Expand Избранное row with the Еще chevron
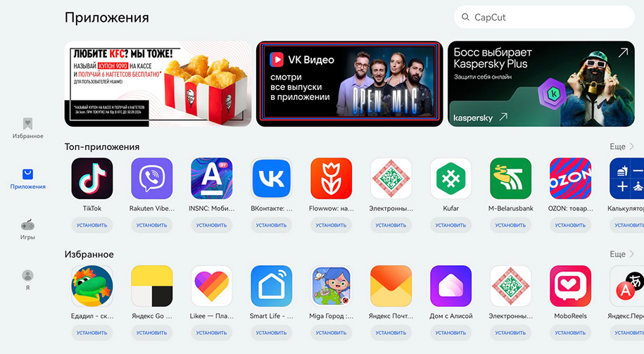The image size is (644, 354). tap(621, 254)
